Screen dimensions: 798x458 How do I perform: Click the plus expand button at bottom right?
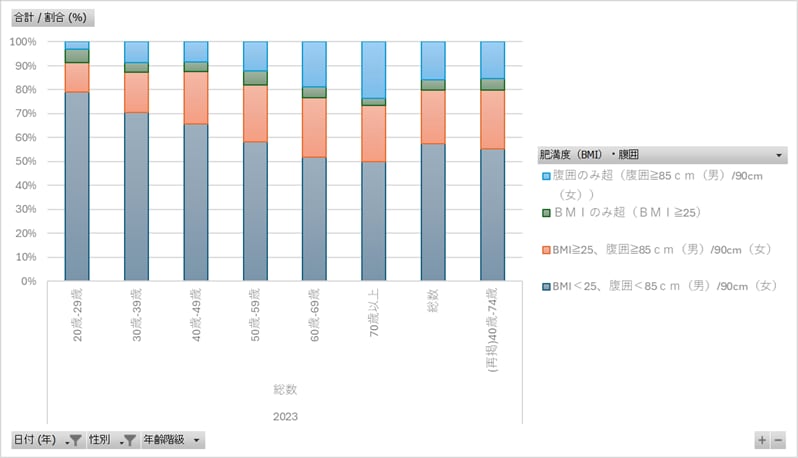pos(762,440)
